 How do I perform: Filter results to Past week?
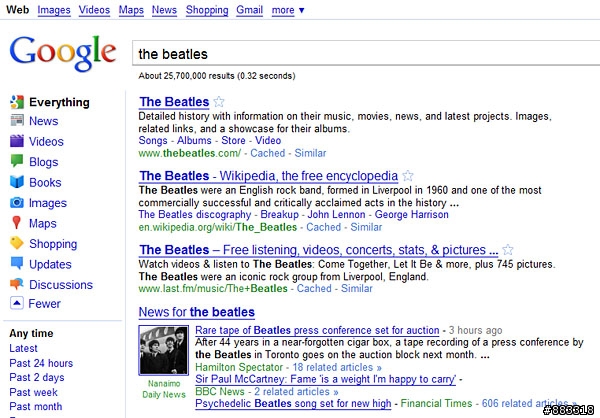(x=33, y=392)
